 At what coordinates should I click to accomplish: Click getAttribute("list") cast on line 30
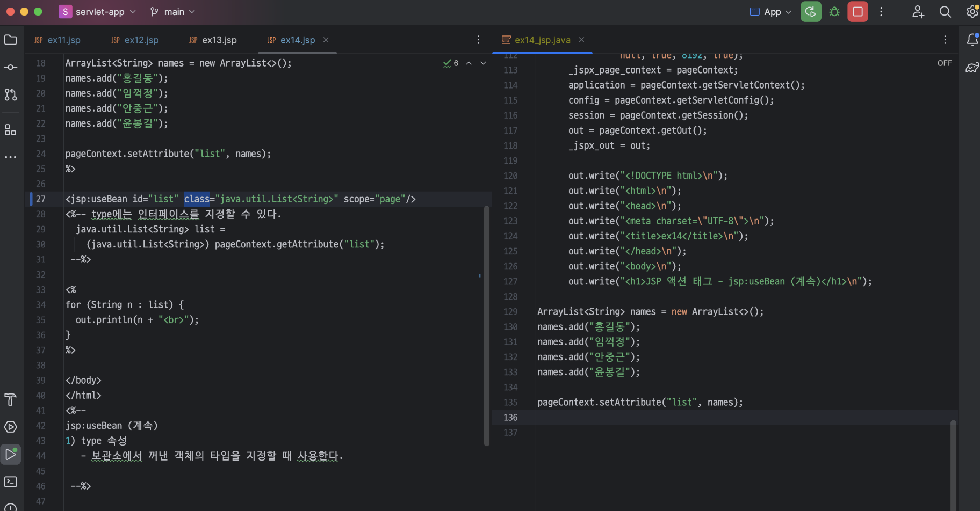point(235,245)
